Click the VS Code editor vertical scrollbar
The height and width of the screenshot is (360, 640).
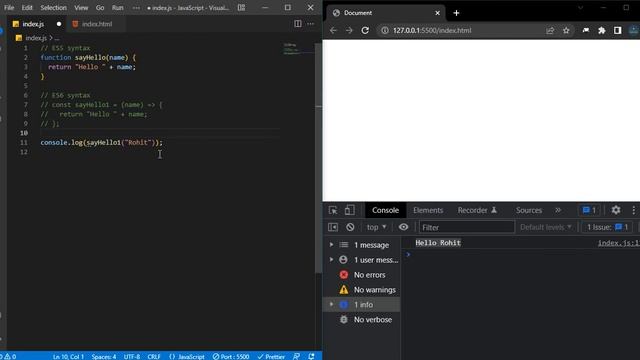[x=319, y=157]
